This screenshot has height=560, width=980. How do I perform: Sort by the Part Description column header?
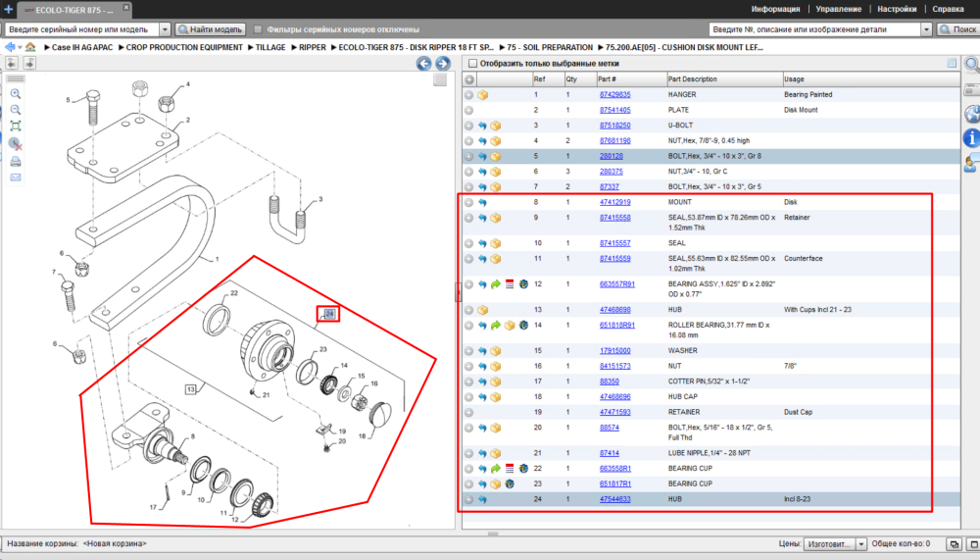pyautogui.click(x=724, y=79)
